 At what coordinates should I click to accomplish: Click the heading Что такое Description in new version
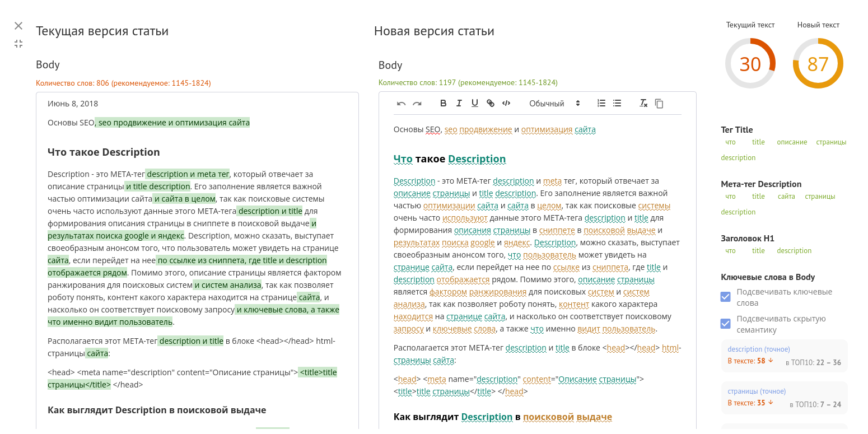coord(450,159)
